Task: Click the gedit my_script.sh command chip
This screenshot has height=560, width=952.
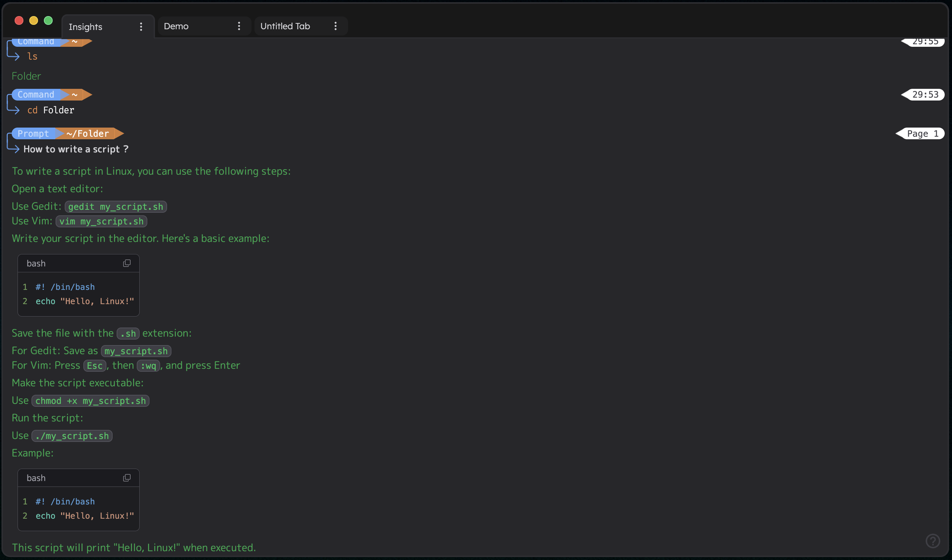Action: pyautogui.click(x=116, y=207)
